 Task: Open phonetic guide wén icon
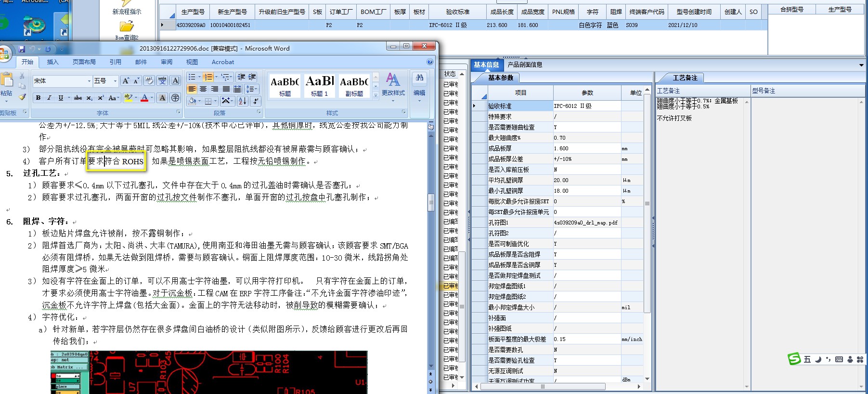162,81
